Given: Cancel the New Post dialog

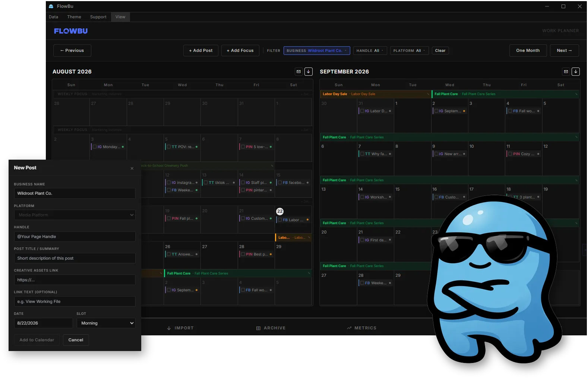Looking at the screenshot, I should (x=76, y=340).
